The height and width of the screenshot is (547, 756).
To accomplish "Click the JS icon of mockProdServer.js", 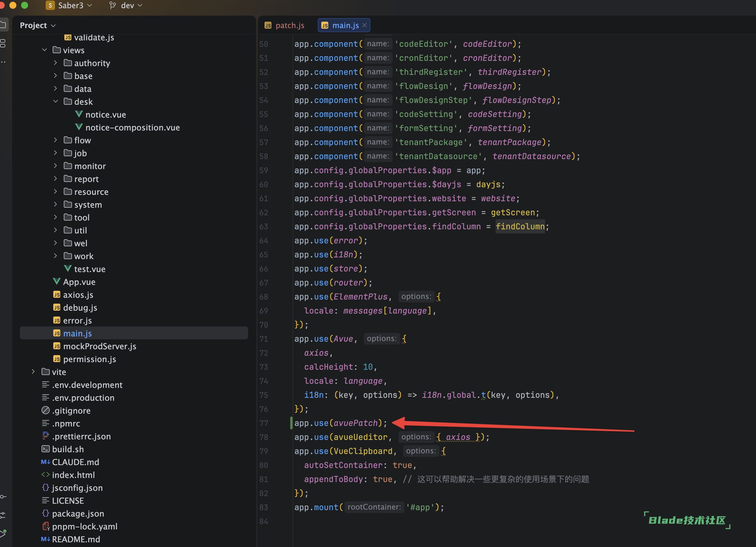I will pyautogui.click(x=57, y=346).
